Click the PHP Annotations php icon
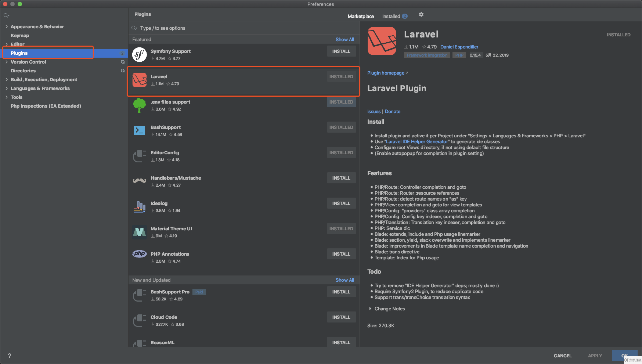Image resolution: width=642 pixels, height=364 pixels. [139, 254]
